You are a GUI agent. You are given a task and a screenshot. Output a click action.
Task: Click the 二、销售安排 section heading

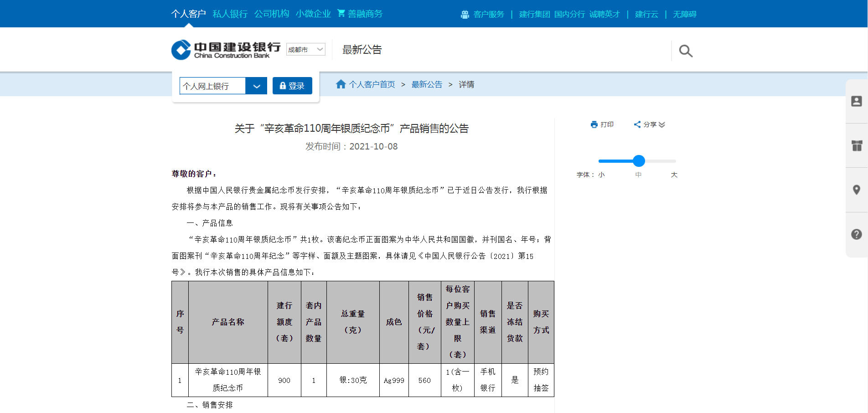pyautogui.click(x=210, y=405)
